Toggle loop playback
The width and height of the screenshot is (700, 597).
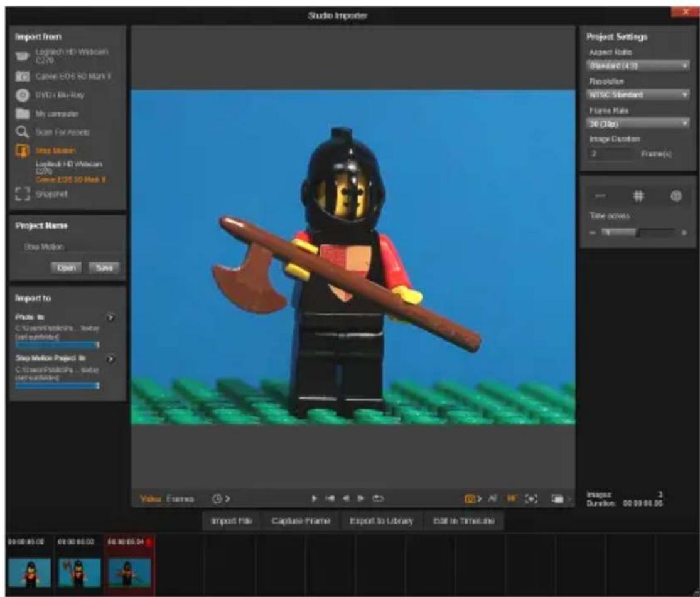(378, 498)
